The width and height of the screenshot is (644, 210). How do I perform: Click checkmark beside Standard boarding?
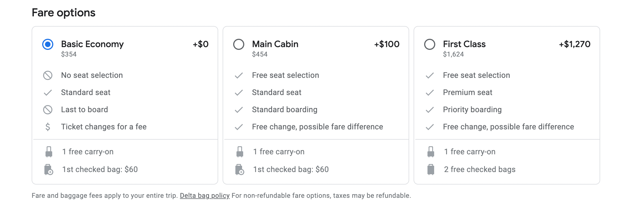click(x=239, y=110)
